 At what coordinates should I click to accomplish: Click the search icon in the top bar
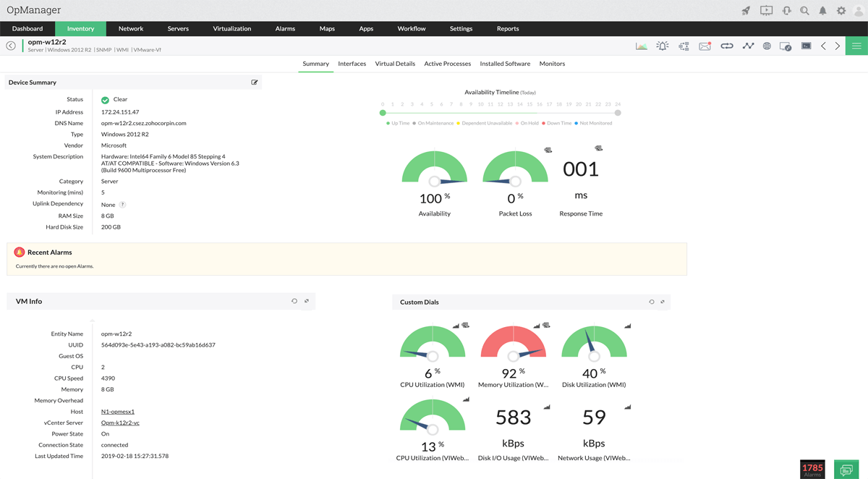804,10
